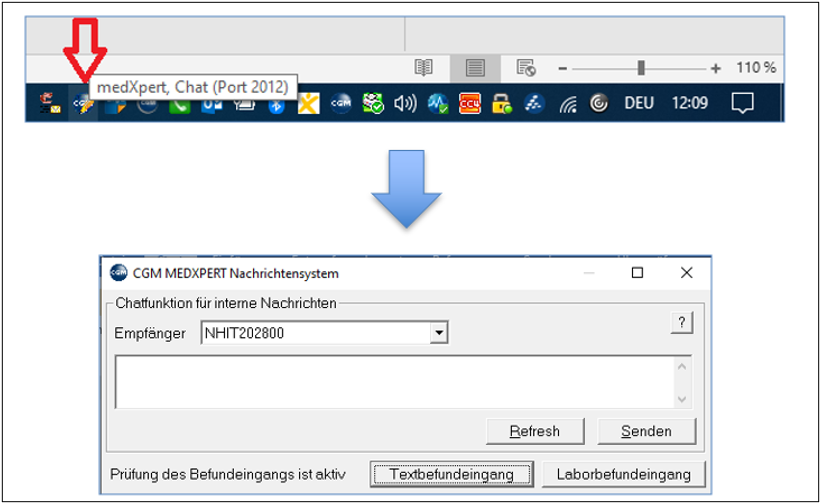Move the Word zoom slider handle
This screenshot has width=821, height=504.
[x=641, y=68]
